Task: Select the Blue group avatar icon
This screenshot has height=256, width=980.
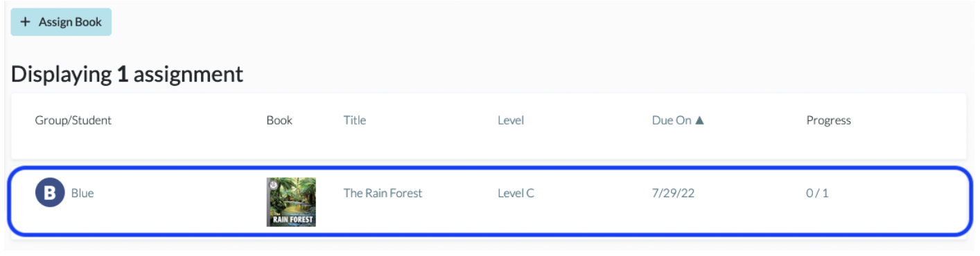Action: click(x=50, y=194)
